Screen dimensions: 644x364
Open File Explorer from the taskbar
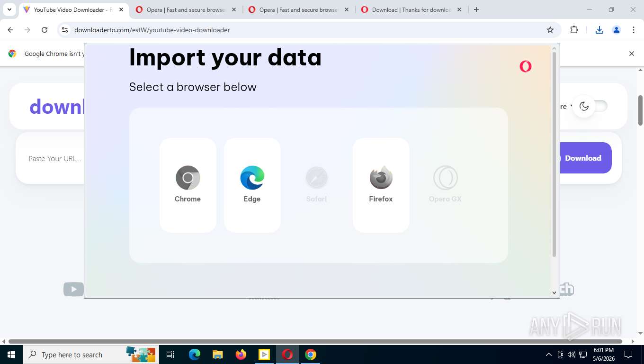[218, 355]
